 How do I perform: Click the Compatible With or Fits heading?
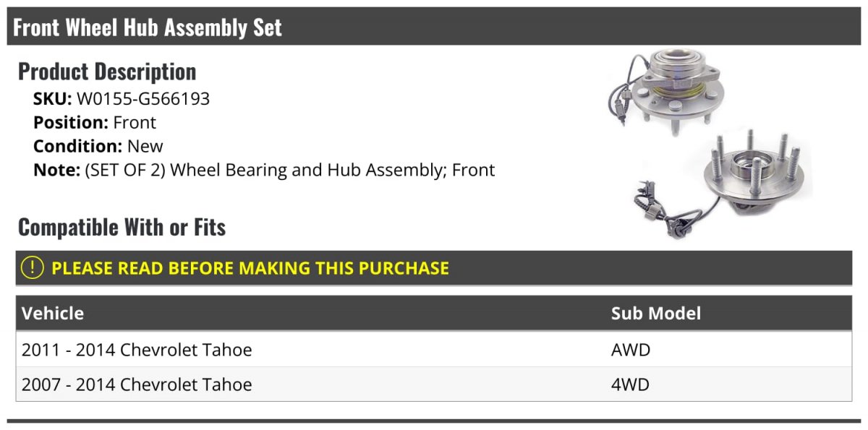coord(122,228)
